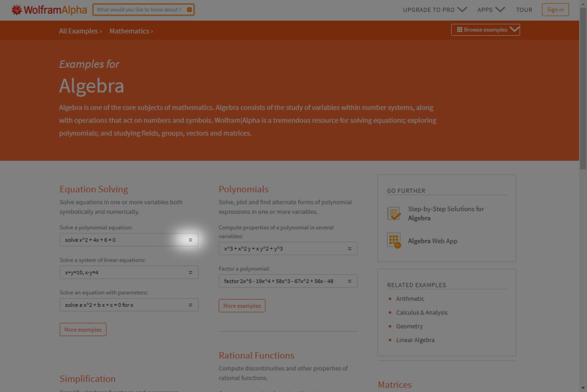The image size is (587, 392).
Task: Click the page vertical scrollbar thumb
Action: coord(583,88)
